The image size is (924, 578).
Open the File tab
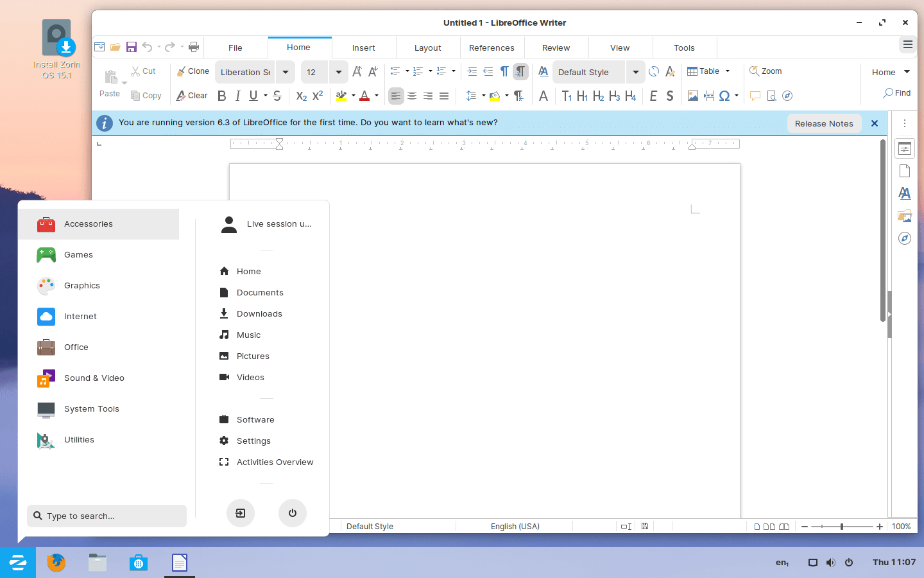click(235, 48)
